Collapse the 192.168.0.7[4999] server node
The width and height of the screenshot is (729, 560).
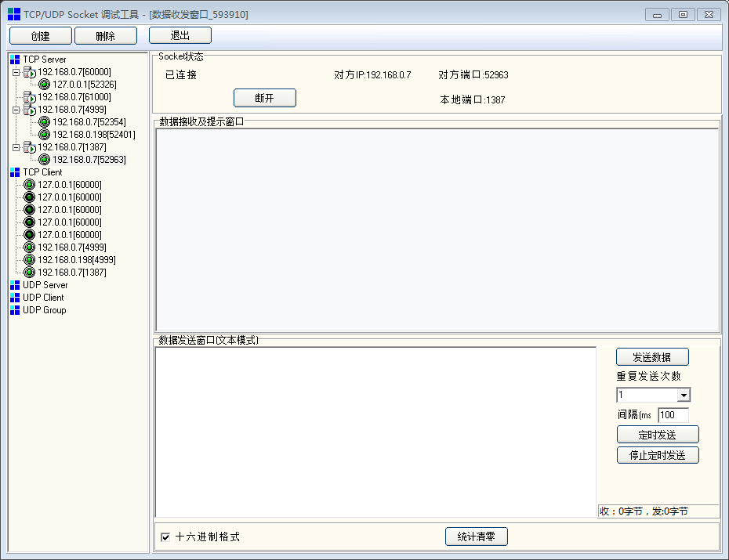click(x=16, y=110)
